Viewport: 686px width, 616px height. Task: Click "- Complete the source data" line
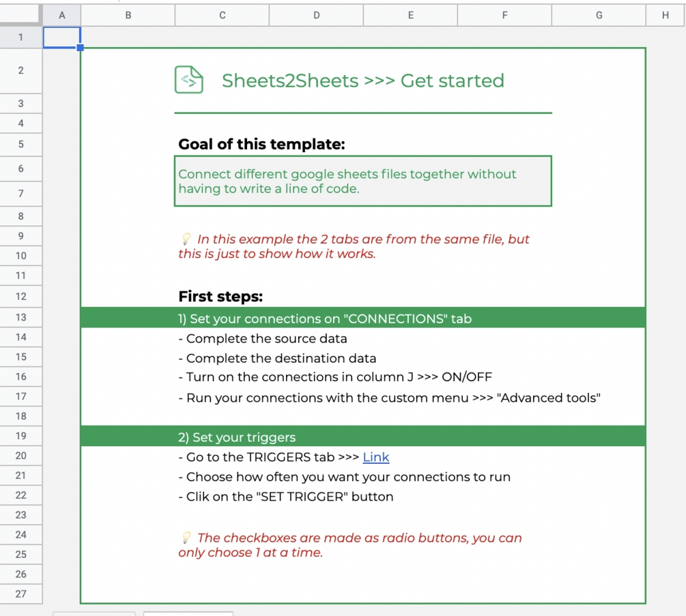263,338
